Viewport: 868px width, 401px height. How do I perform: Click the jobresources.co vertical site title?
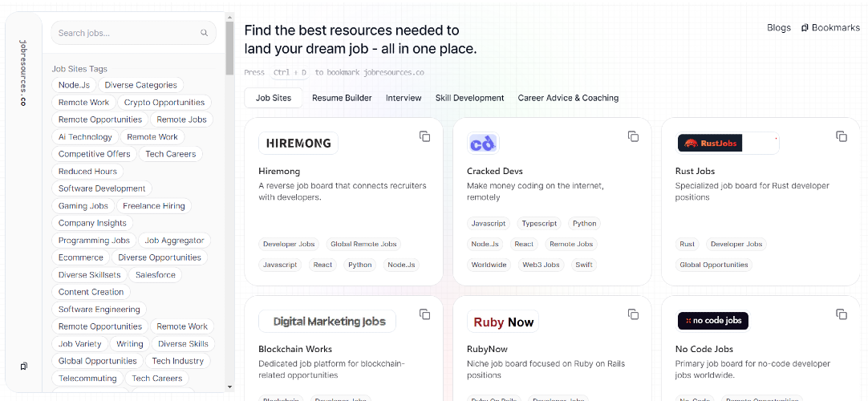point(23,72)
